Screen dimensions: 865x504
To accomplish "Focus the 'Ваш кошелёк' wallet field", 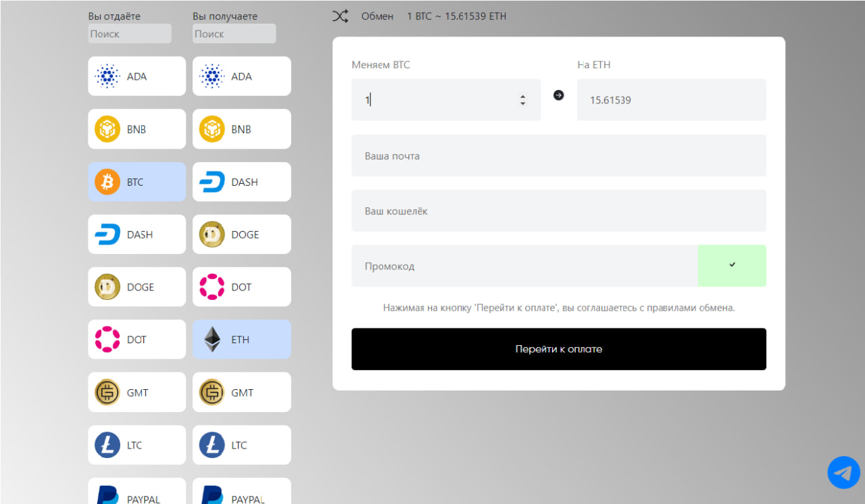I will coord(558,211).
